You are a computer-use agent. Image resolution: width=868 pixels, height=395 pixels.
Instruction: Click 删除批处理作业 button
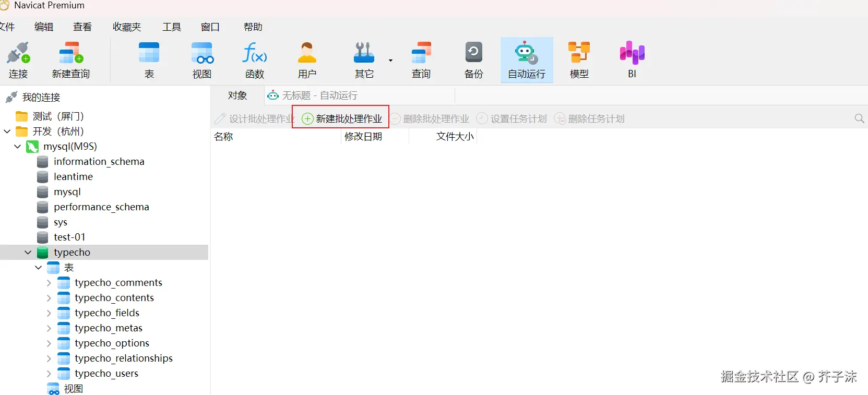[430, 119]
